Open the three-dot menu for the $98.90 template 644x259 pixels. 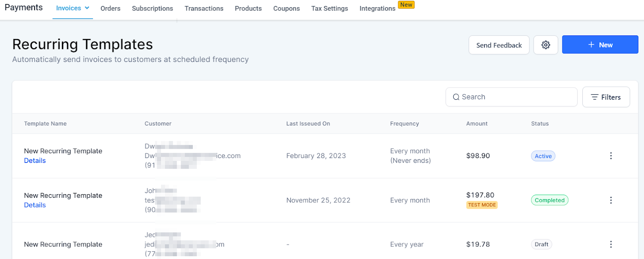[x=611, y=156]
